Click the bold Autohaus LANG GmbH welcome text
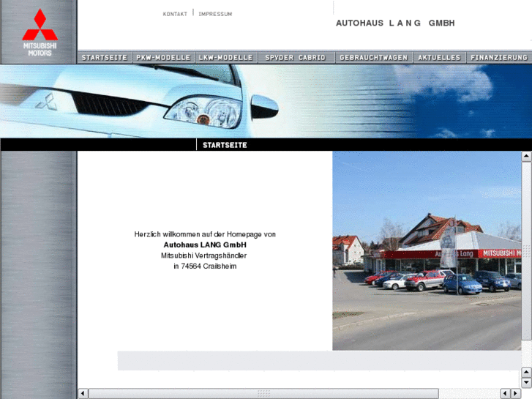The image size is (532, 399). 205,245
